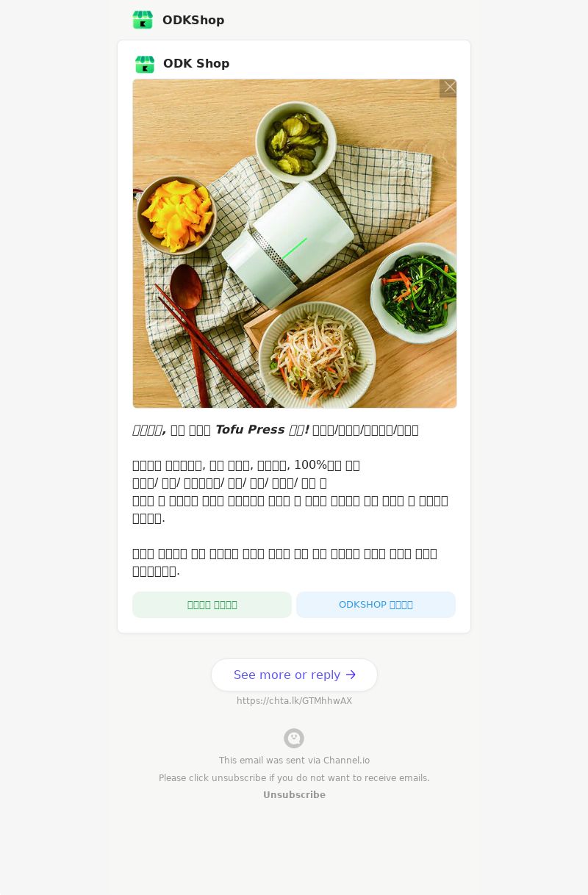Click the ODKShop storefront logo in header
This screenshot has height=895, width=588.
coord(143,20)
